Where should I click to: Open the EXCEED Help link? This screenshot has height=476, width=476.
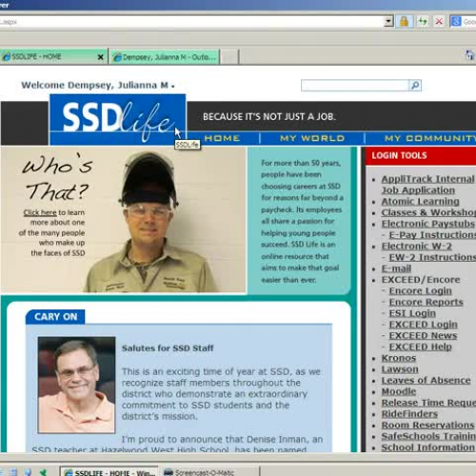(420, 347)
